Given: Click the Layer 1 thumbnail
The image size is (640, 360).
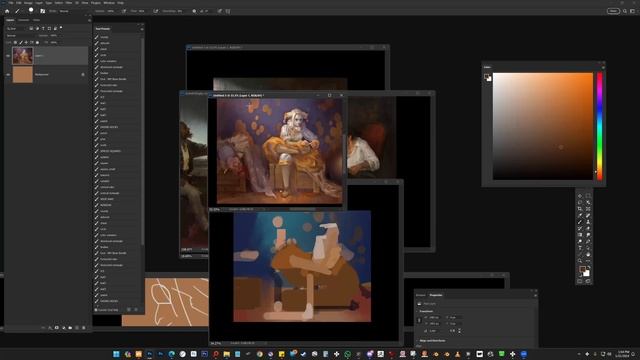Looking at the screenshot, I should coord(22,56).
